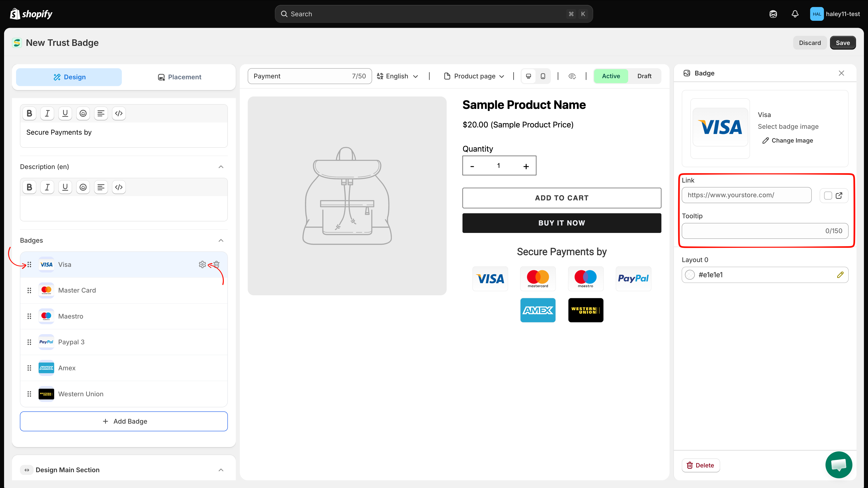Collapse the Design Main Section
Image resolution: width=868 pixels, height=488 pixels.
point(221,470)
